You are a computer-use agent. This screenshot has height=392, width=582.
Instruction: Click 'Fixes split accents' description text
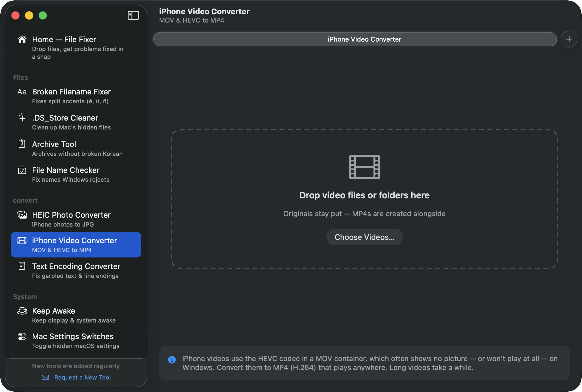coord(70,101)
